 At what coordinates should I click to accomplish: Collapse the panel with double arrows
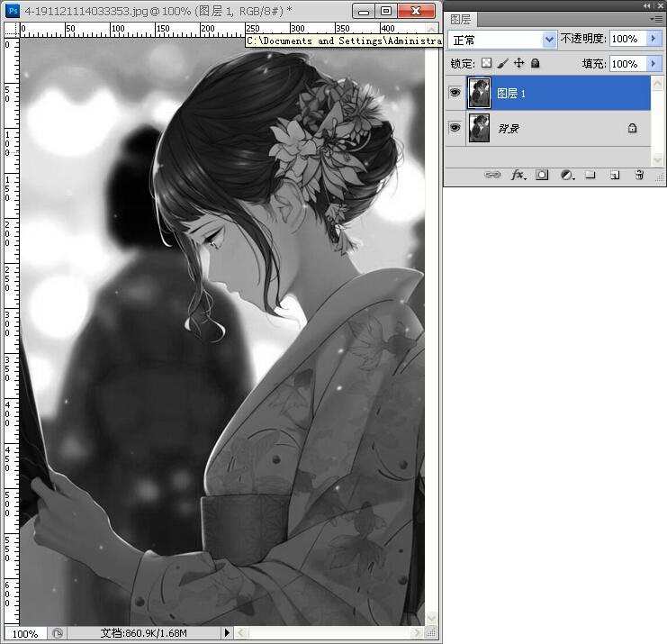point(647,5)
